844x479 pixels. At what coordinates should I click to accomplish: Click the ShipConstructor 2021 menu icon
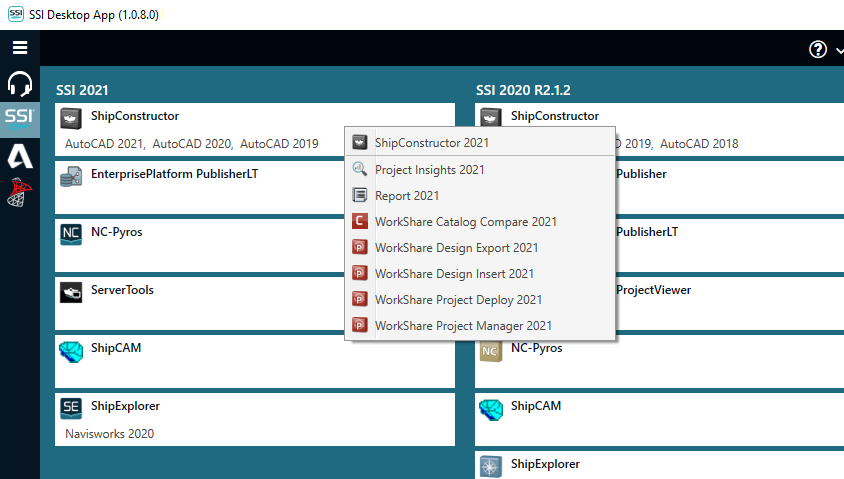[360, 142]
